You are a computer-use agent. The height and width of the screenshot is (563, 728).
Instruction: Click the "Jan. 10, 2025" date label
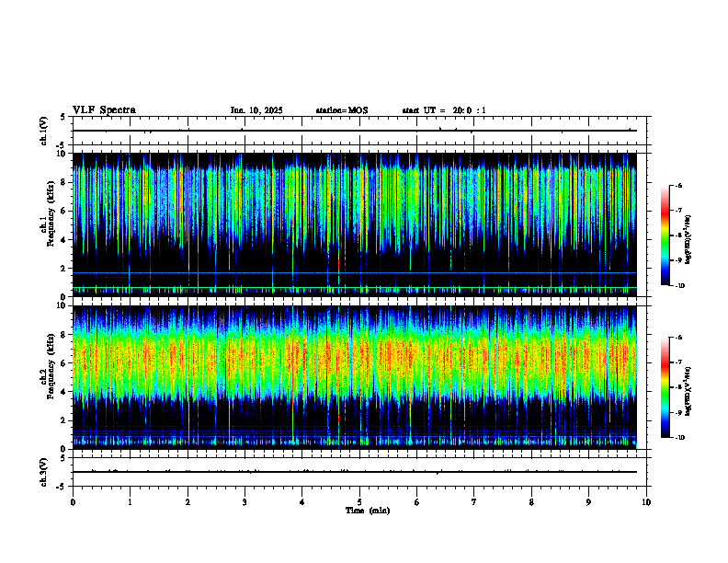tap(256, 110)
